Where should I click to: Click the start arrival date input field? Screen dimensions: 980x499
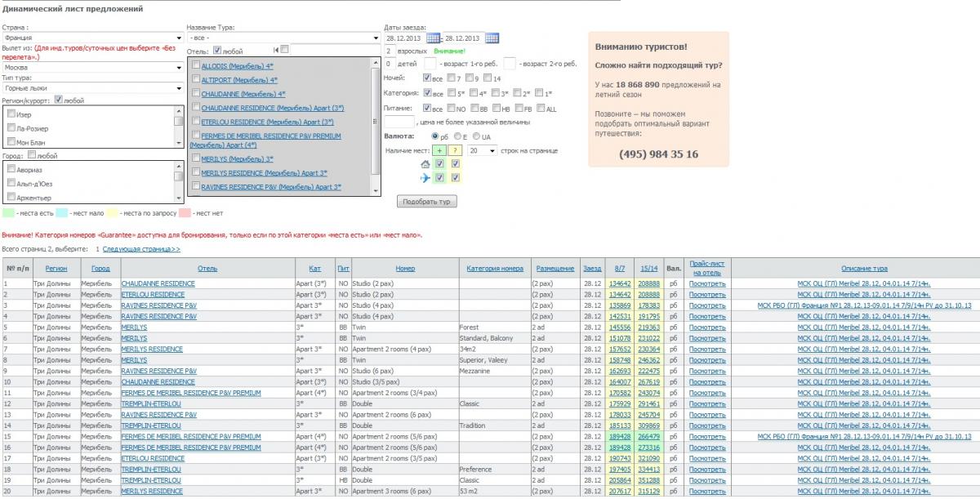(404, 38)
